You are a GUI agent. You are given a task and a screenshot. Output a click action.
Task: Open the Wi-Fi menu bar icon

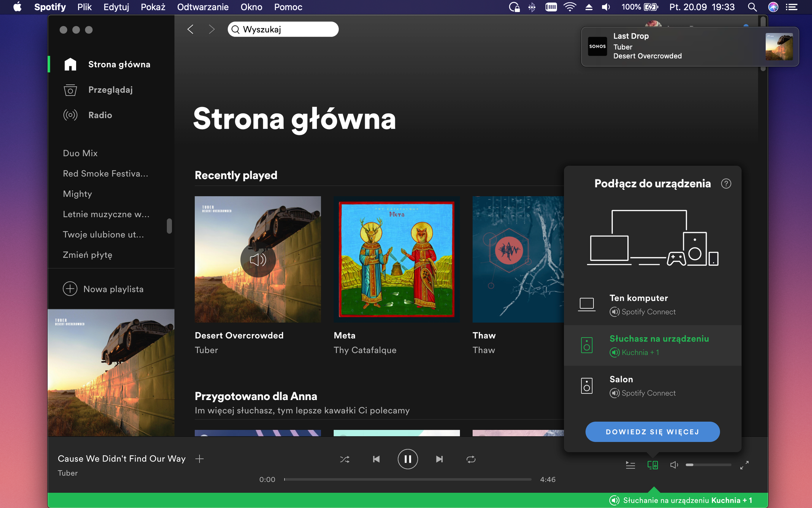(x=570, y=7)
